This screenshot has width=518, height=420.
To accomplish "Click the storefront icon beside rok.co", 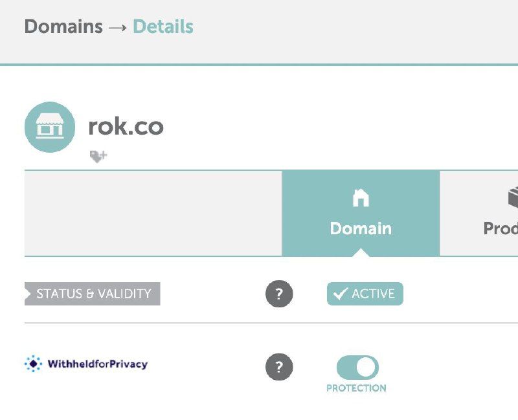I will pos(50,127).
